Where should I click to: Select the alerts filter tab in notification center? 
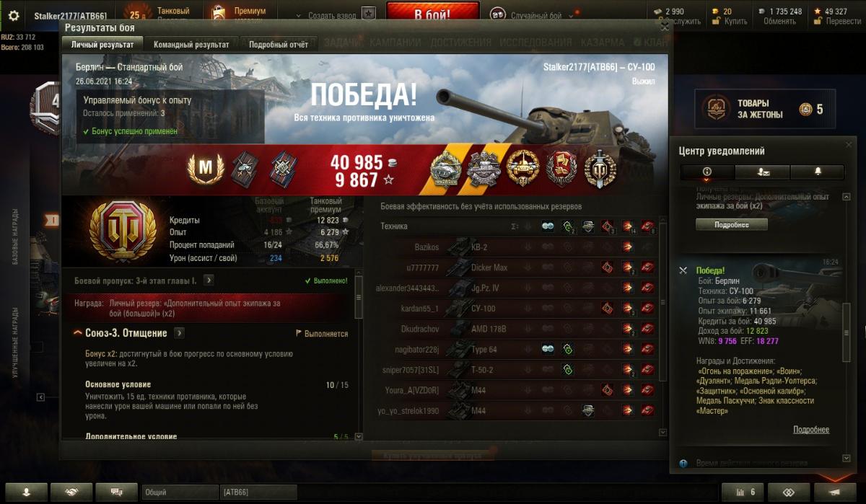click(x=707, y=172)
